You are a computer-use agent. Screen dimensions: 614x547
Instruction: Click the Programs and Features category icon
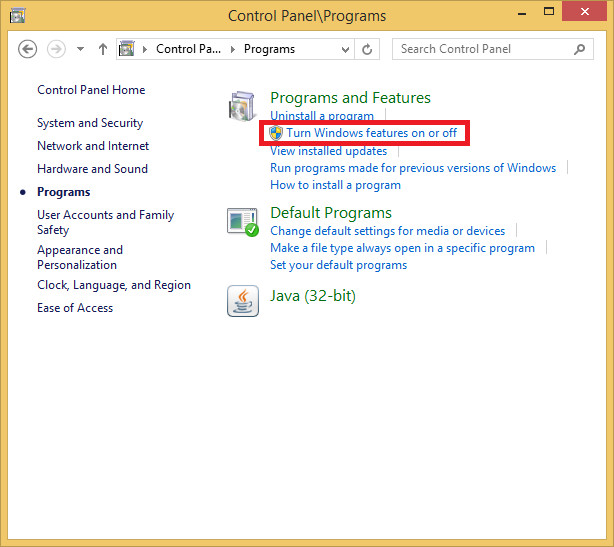(242, 106)
